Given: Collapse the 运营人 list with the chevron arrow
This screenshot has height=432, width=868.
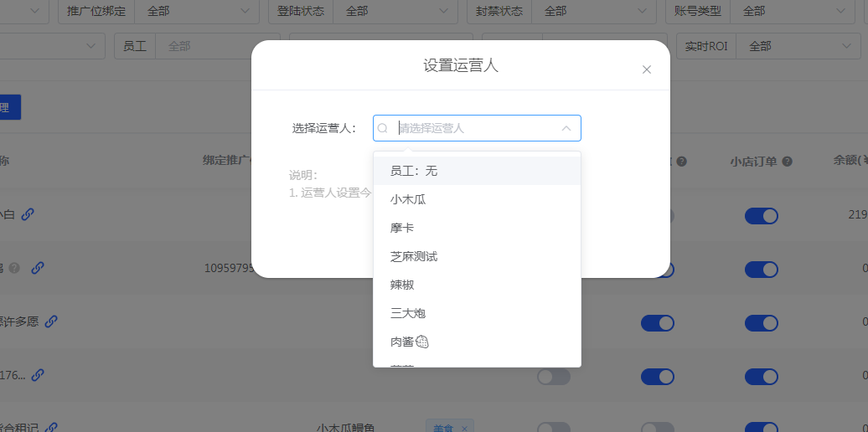Looking at the screenshot, I should 566,128.
